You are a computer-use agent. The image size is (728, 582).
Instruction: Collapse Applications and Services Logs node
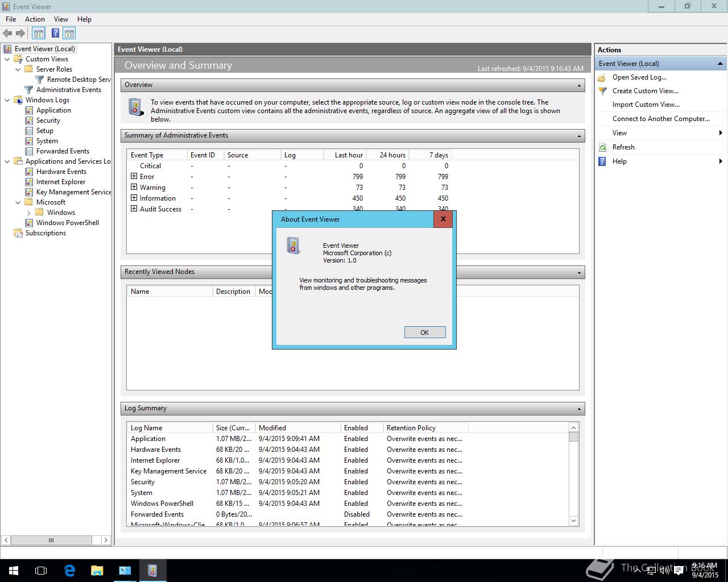coord(7,161)
